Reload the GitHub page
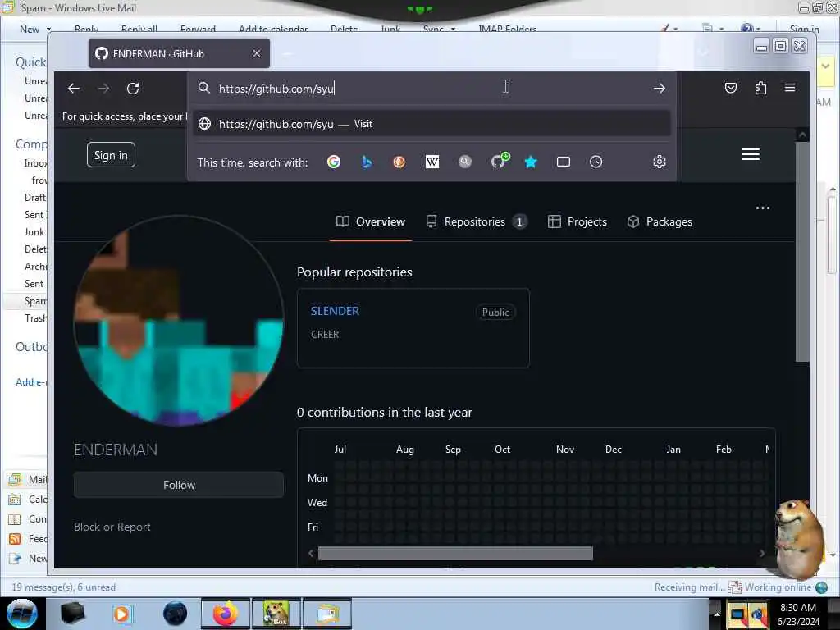Screen dimensions: 840x630 (133, 89)
